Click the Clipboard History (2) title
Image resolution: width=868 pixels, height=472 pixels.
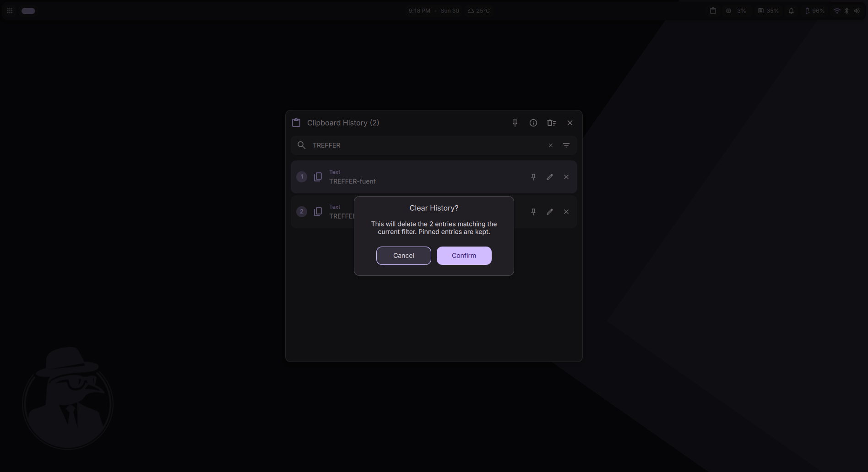click(343, 123)
